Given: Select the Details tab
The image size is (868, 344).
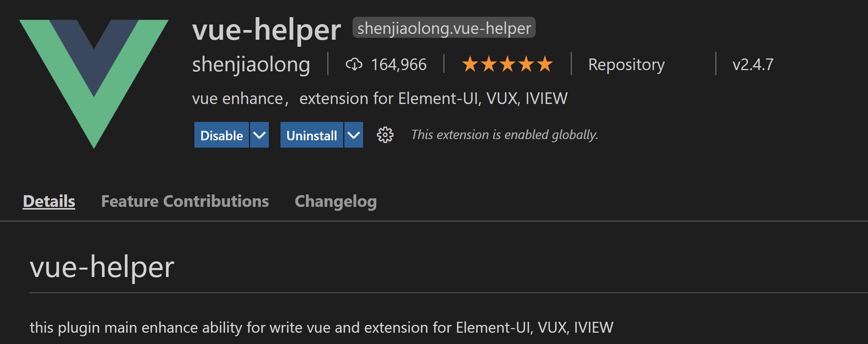Looking at the screenshot, I should pyautogui.click(x=48, y=201).
